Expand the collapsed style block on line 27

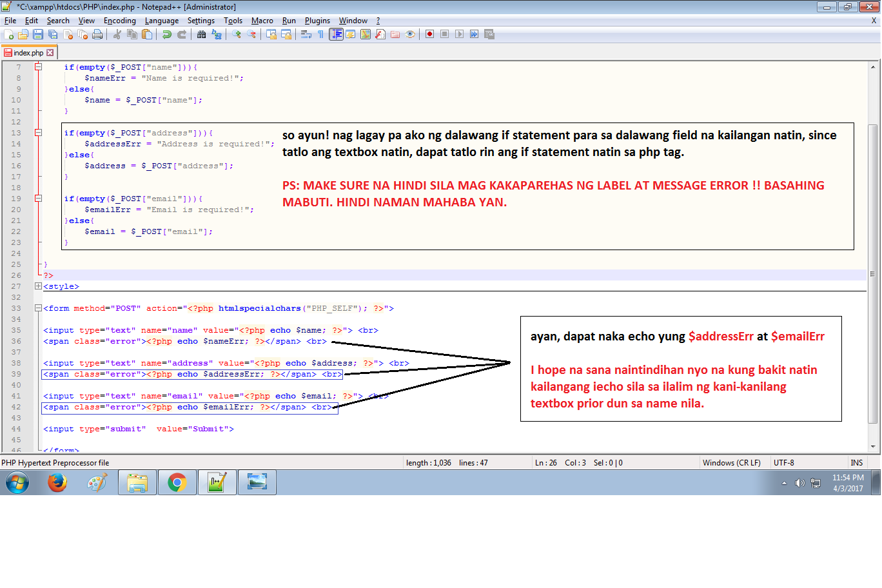tap(37, 286)
